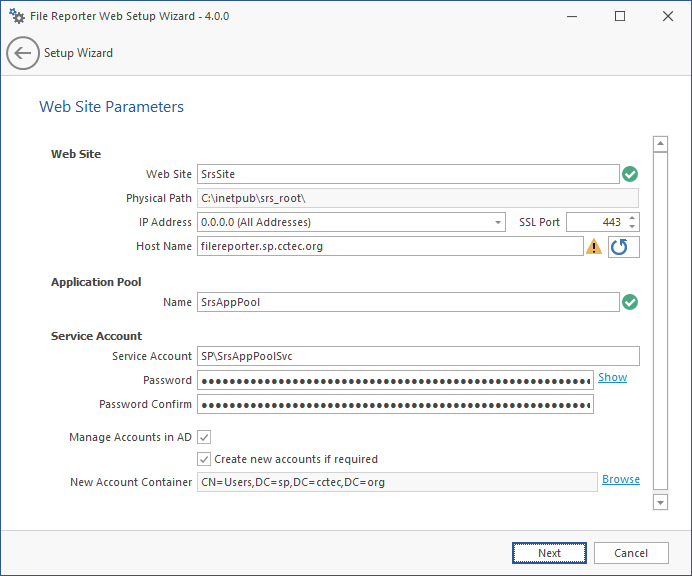This screenshot has width=692, height=576.
Task: Increase SSL Port with up arrow
Action: [x=632, y=218]
